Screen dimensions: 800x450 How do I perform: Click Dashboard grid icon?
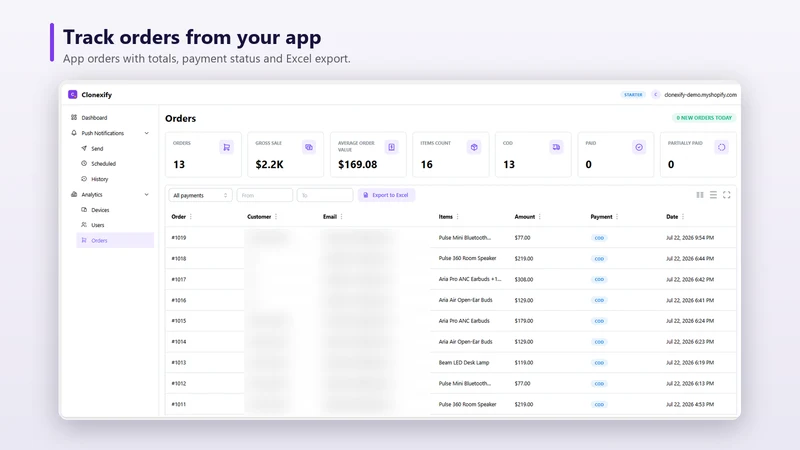pos(74,117)
